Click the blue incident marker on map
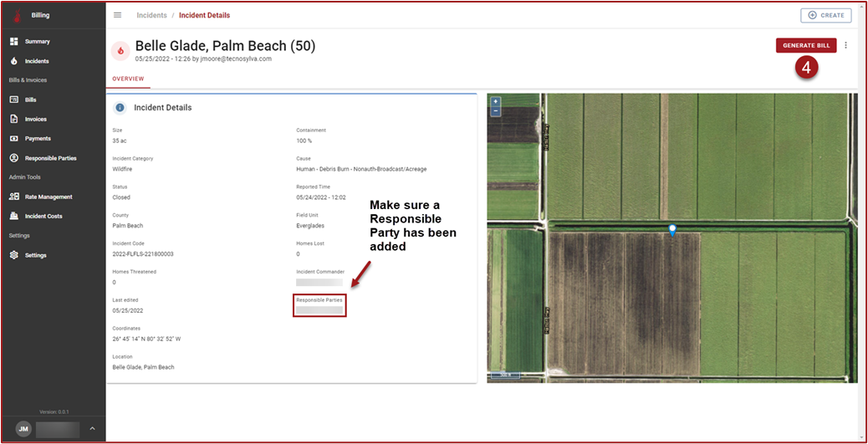 pos(672,229)
